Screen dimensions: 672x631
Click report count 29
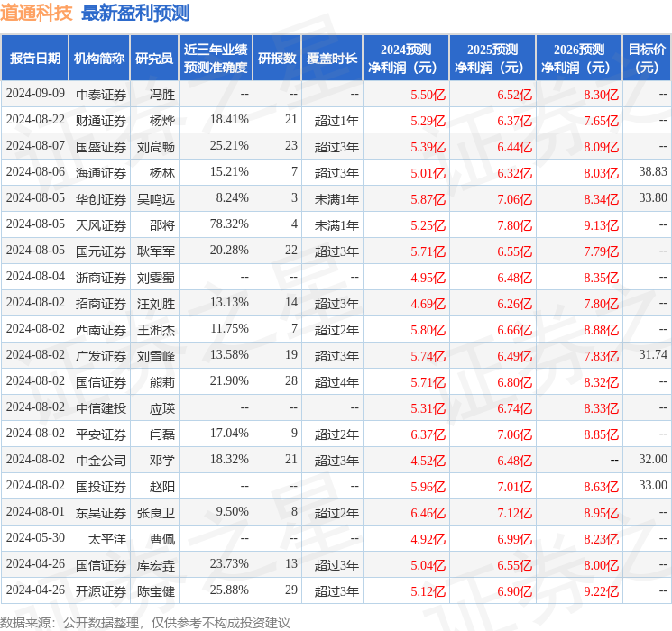[x=291, y=590]
